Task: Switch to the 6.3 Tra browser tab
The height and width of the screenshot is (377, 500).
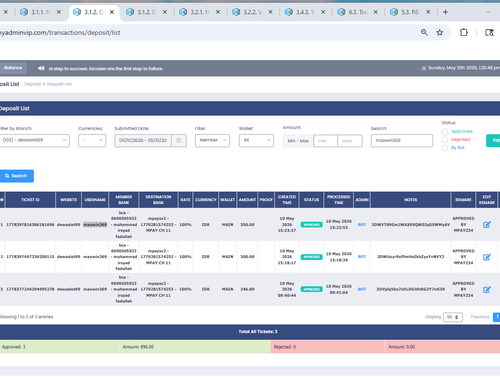Action: point(357,12)
